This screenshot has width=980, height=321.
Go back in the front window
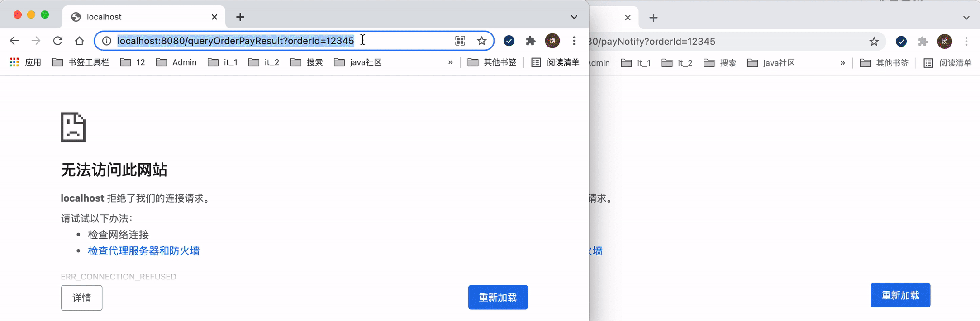[x=14, y=41]
